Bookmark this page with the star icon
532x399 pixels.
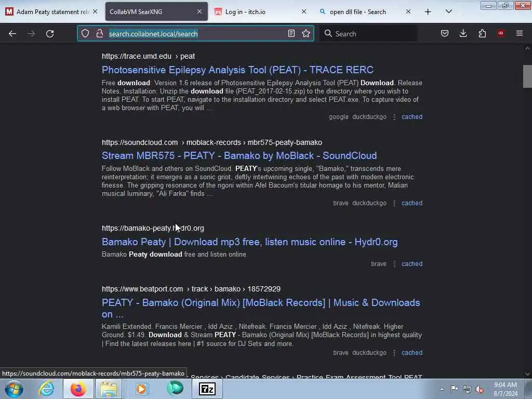(306, 34)
